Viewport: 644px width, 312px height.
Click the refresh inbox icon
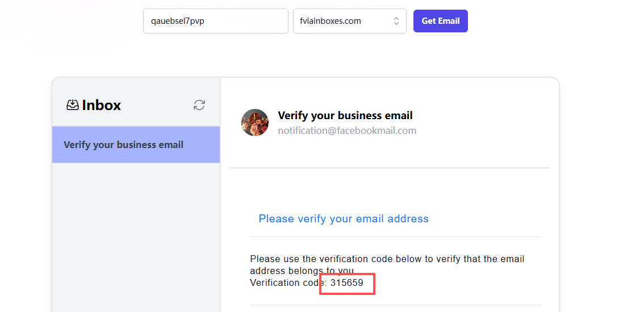(199, 105)
